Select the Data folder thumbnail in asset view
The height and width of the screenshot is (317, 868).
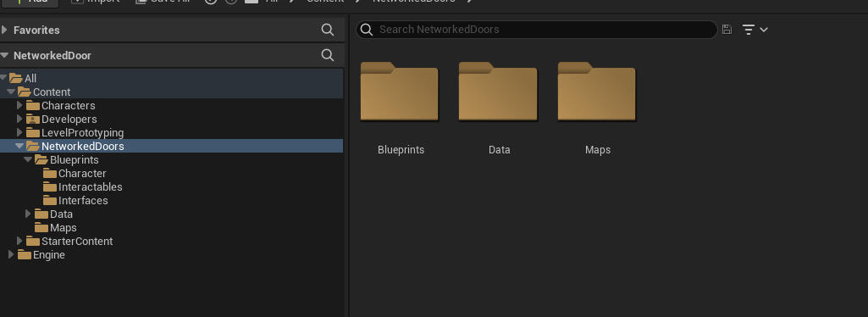coord(498,92)
